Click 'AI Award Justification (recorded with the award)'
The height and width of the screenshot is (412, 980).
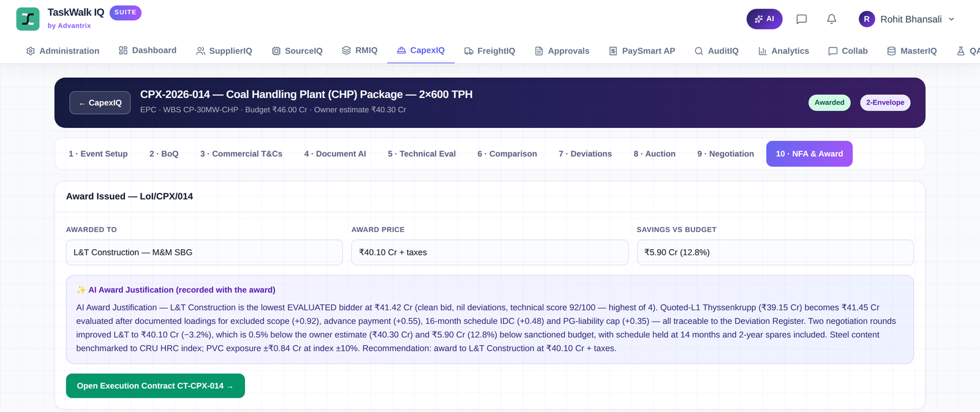(182, 290)
